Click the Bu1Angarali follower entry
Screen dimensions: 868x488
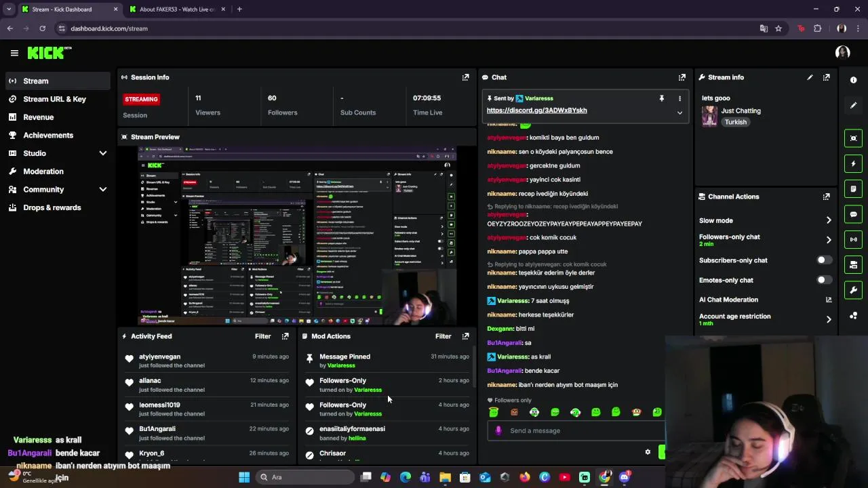click(x=208, y=433)
